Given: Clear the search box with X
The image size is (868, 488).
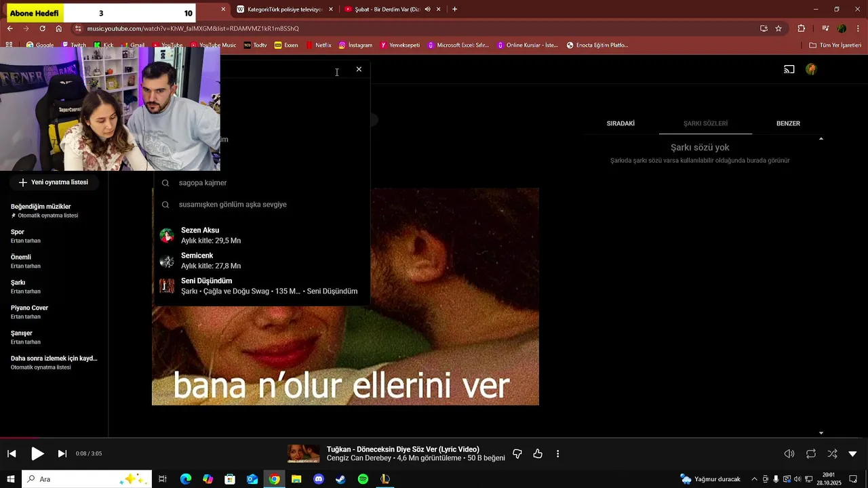Looking at the screenshot, I should point(359,69).
